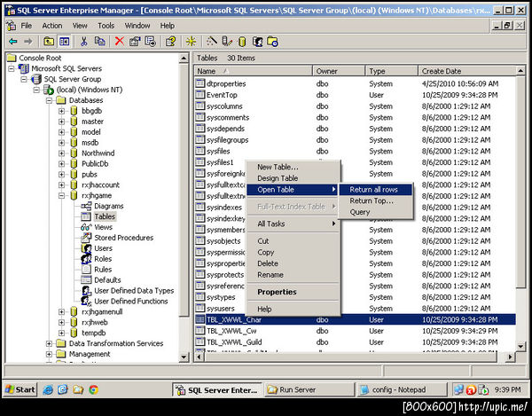Expand the Data Transformation Services folder
This screenshot has height=416, width=532.
(x=50, y=343)
